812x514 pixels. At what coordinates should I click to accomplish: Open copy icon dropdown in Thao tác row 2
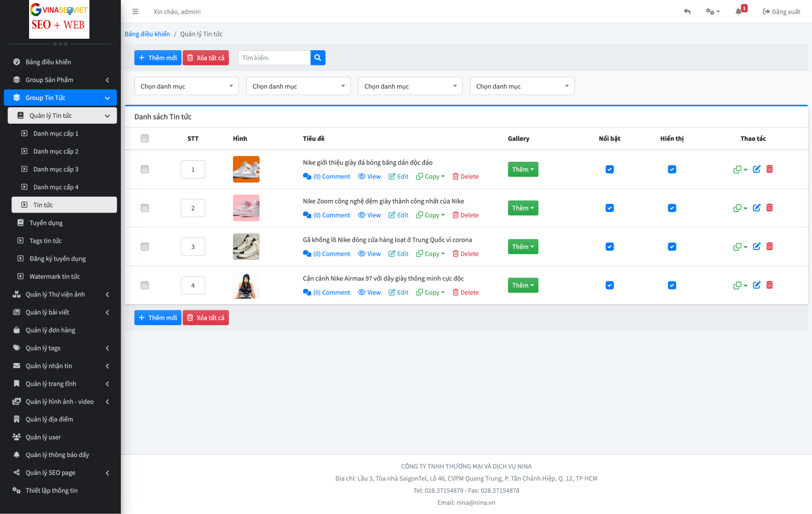(x=740, y=208)
